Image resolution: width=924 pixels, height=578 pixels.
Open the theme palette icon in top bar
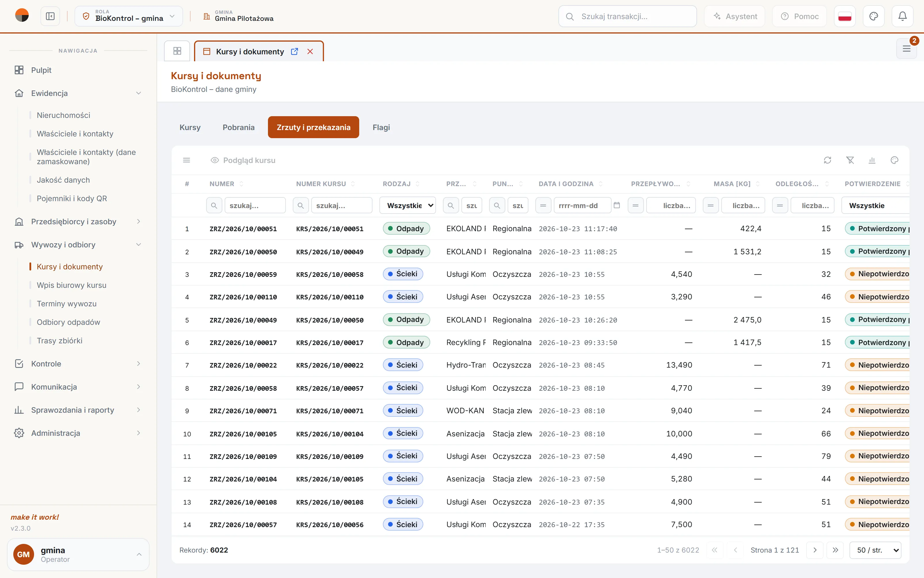[873, 16]
